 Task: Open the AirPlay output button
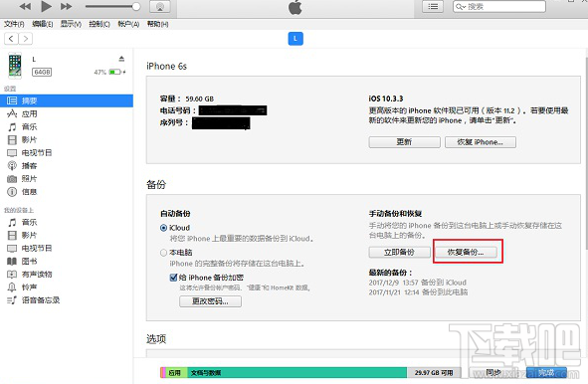(x=160, y=6)
